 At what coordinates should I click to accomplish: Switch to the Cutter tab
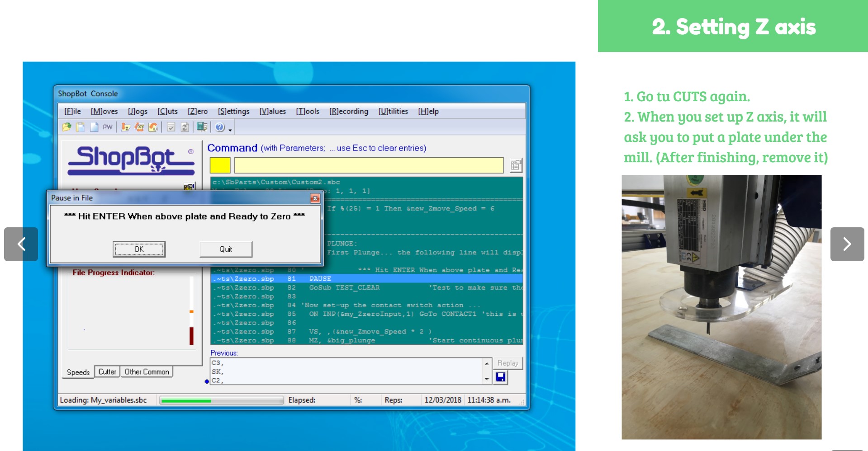(x=107, y=371)
